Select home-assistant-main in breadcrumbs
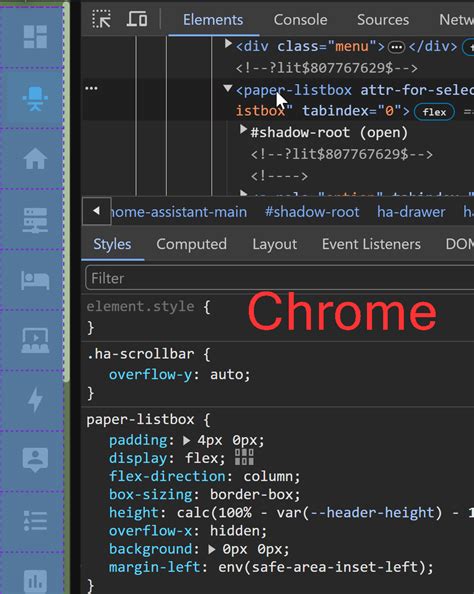 click(179, 212)
